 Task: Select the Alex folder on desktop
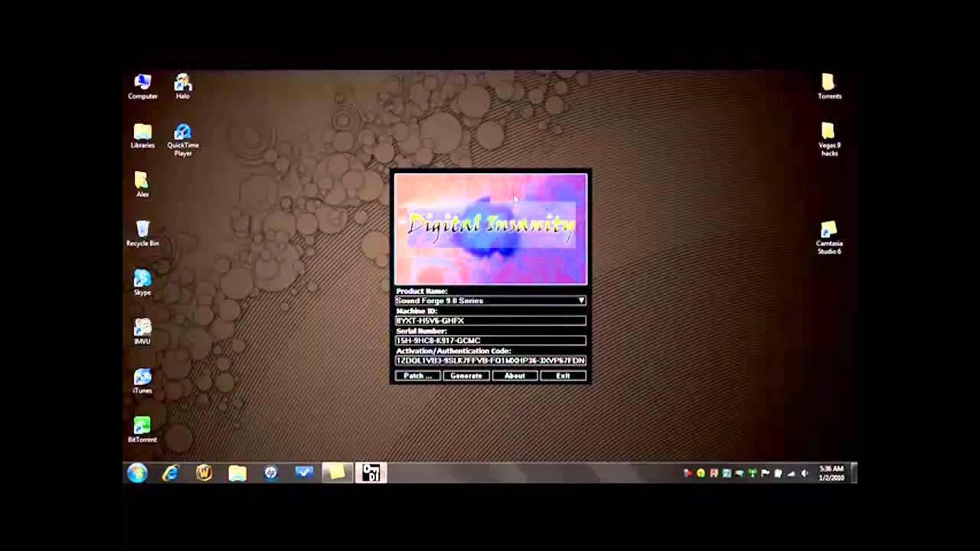click(142, 184)
